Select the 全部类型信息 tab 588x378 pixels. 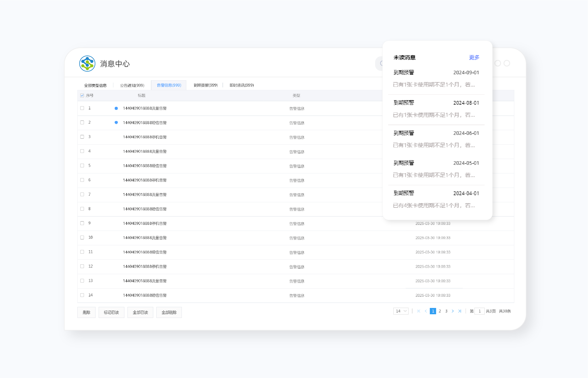95,85
